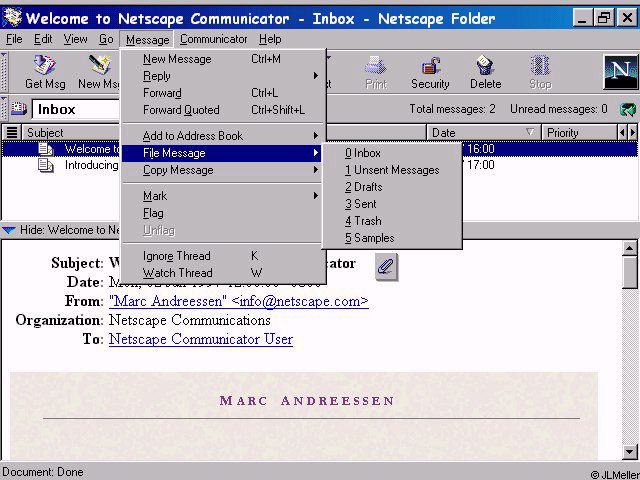Open the Communicator menu
This screenshot has height=480, width=640.
pyautogui.click(x=213, y=39)
